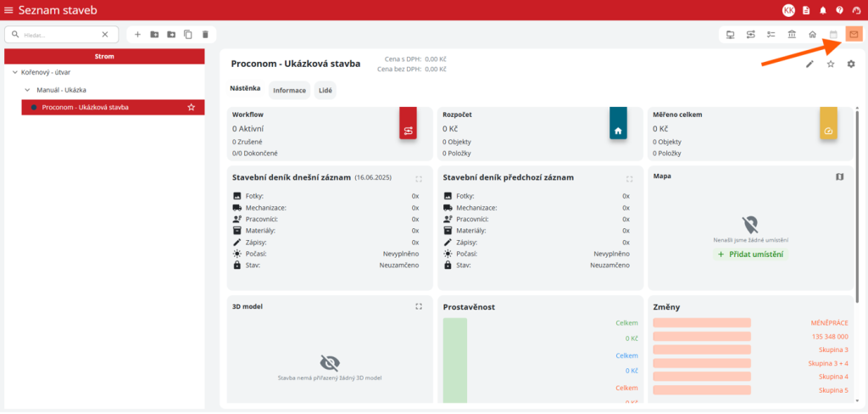Toggle favorite star on Proconom tree item
The height and width of the screenshot is (414, 868).
point(192,108)
